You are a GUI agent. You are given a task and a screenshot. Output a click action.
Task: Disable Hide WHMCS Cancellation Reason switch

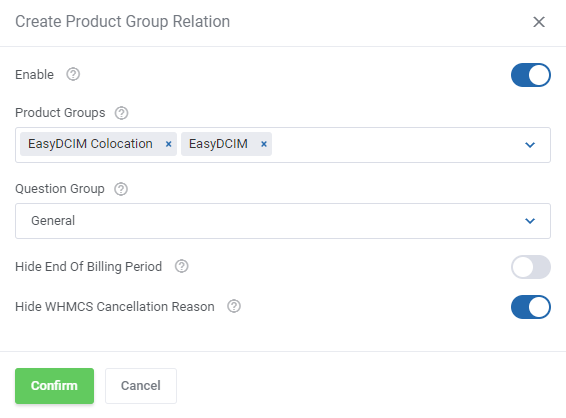[531, 307]
